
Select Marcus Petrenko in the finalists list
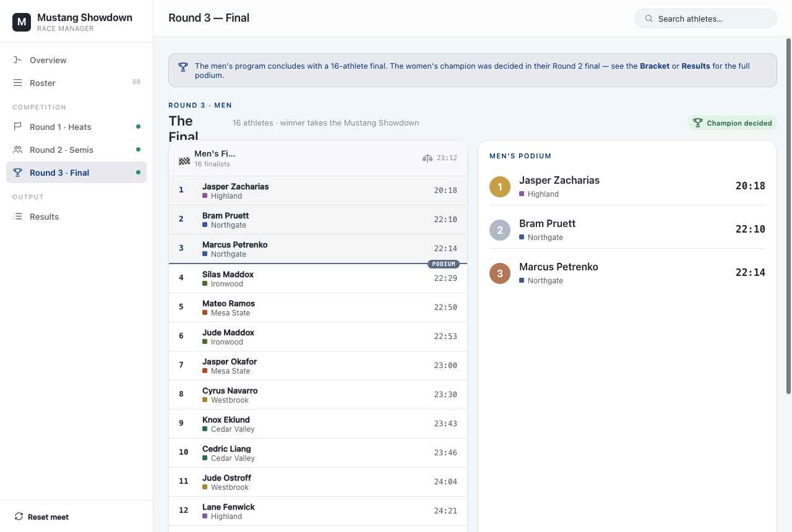(318, 249)
